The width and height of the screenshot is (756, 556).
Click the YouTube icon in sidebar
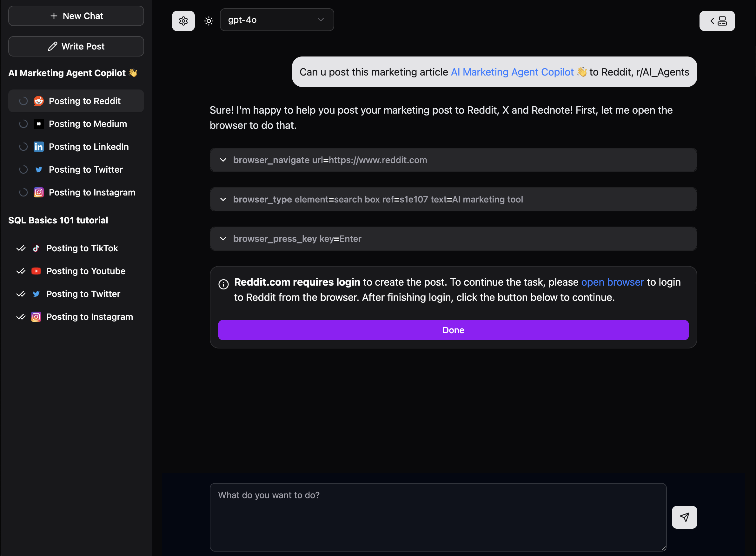click(x=36, y=271)
